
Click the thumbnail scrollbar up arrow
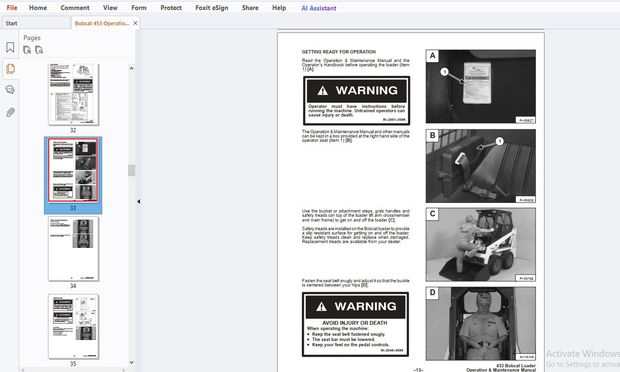[132, 68]
